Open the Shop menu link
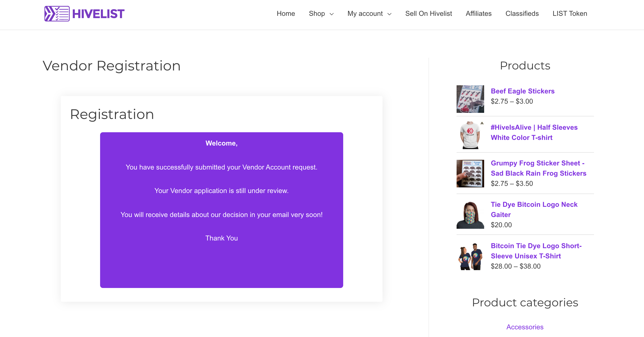Viewport: 644px width, 337px height. (317, 14)
